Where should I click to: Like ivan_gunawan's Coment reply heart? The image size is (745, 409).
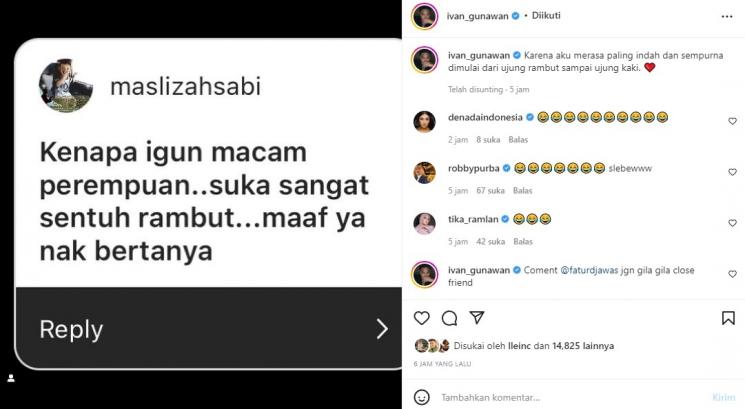[x=732, y=274]
